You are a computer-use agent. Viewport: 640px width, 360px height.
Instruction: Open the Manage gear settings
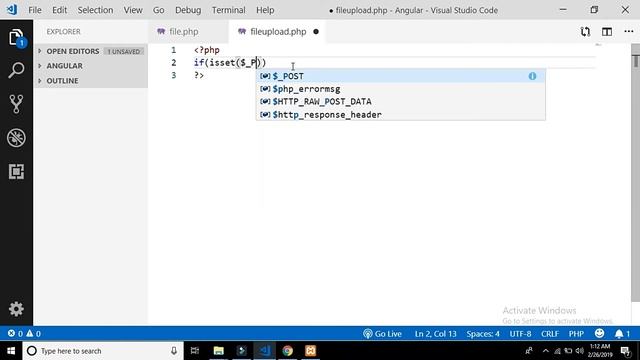pyautogui.click(x=16, y=309)
